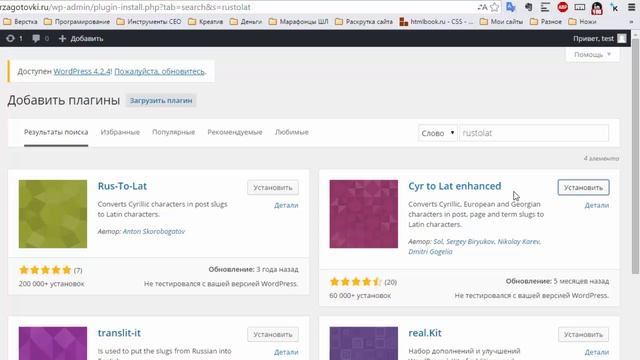The image size is (640, 360).
Task: Switch to Популярные tab
Action: coord(173,132)
